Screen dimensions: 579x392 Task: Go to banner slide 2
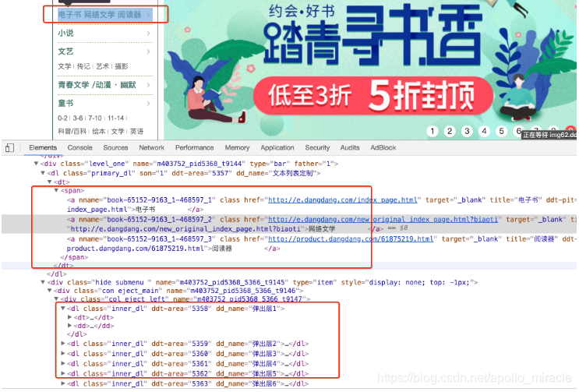(450, 131)
